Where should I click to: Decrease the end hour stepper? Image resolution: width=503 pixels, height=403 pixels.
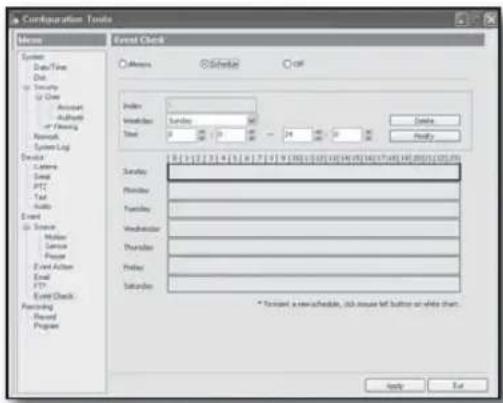point(318,138)
